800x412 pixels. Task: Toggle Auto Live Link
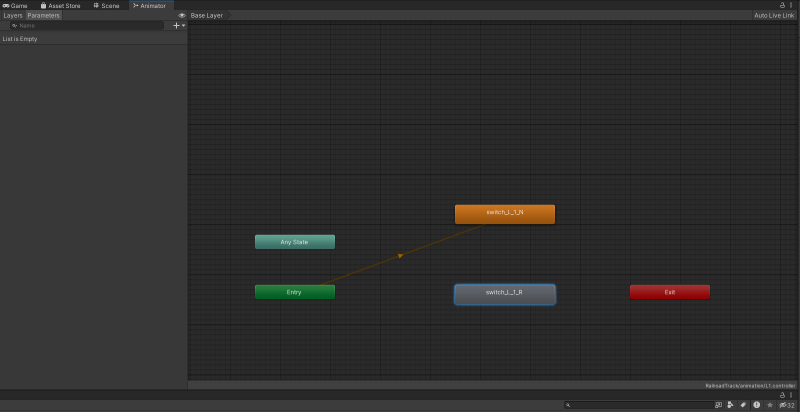774,16
